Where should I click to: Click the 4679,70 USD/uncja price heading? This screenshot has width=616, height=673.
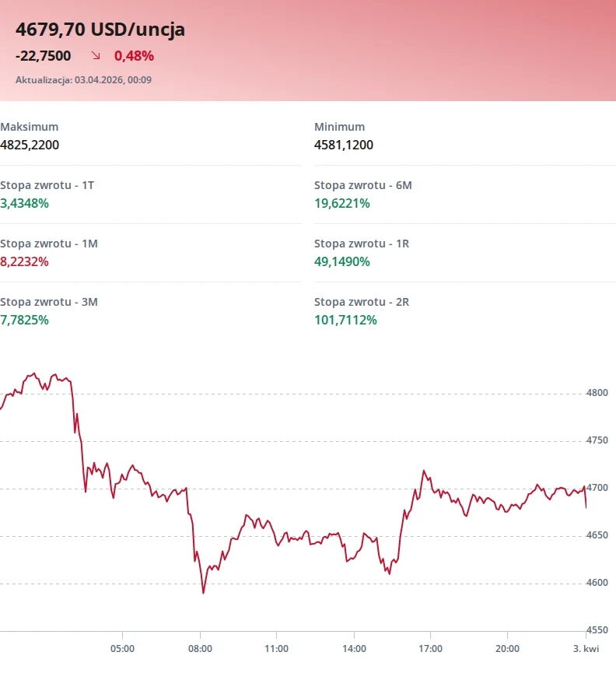point(100,30)
